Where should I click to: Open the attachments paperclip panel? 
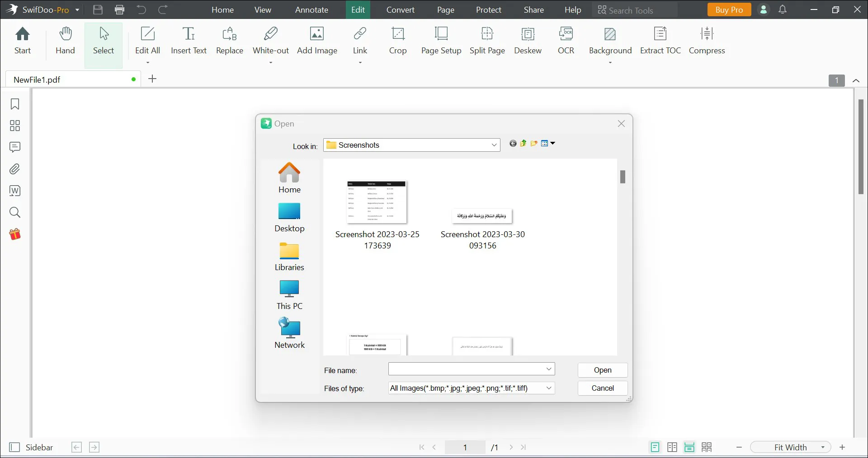(15, 169)
